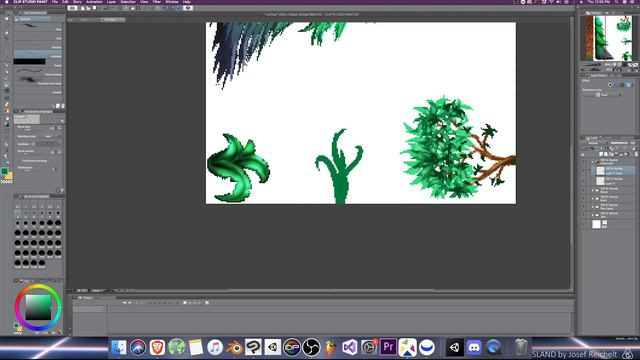Open Blender from the Dock

234,347
